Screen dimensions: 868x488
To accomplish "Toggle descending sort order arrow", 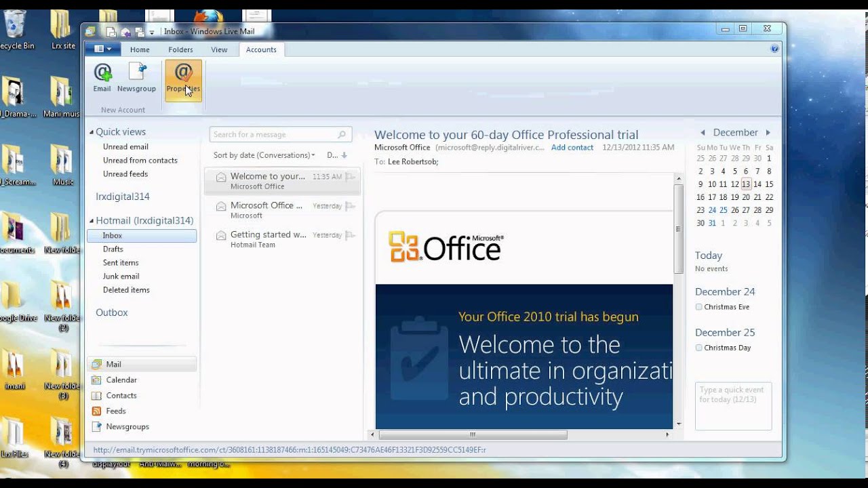I will [x=344, y=155].
